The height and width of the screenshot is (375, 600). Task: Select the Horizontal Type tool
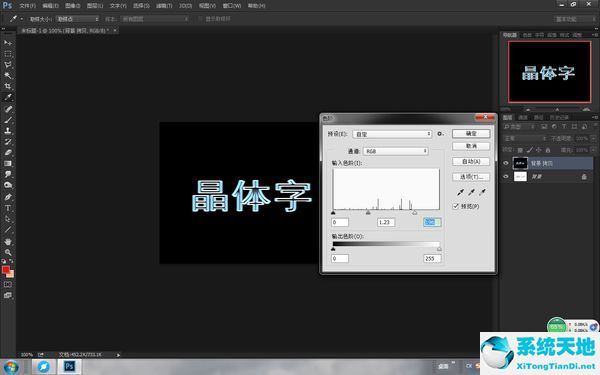pyautogui.click(x=8, y=208)
